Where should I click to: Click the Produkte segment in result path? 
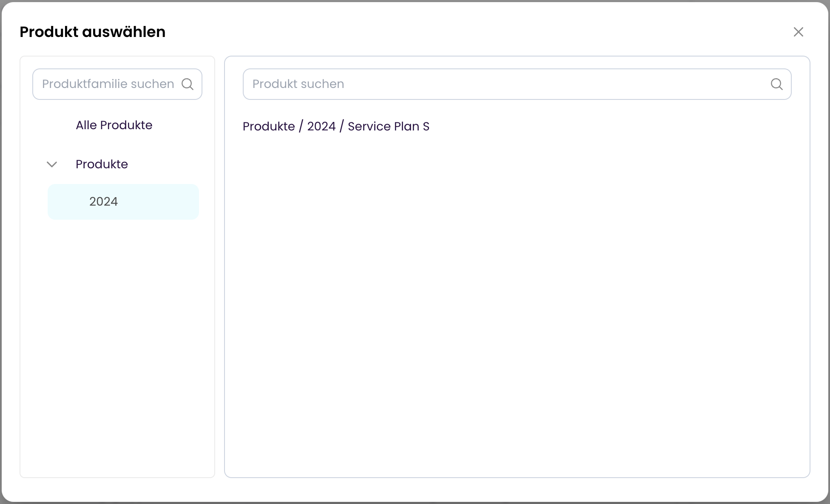point(268,127)
